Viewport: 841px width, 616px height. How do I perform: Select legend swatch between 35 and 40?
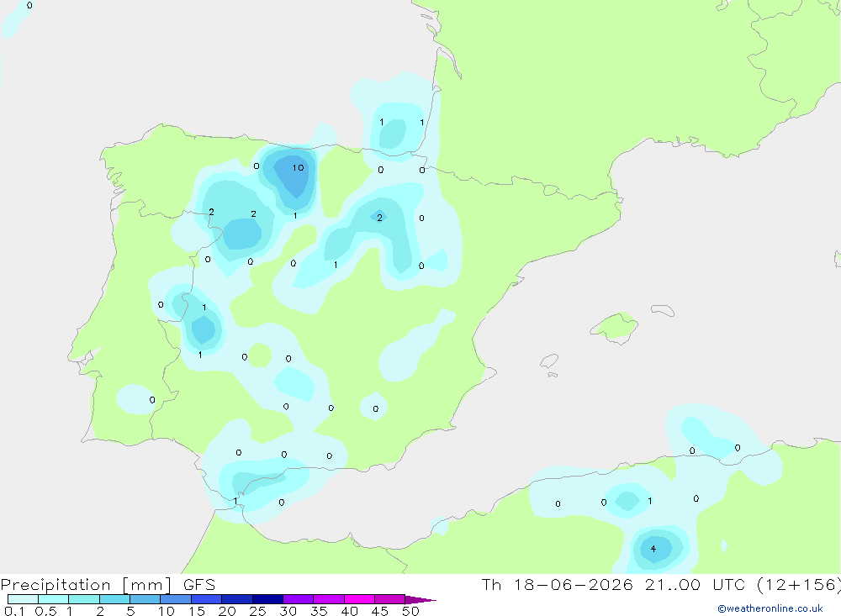click(329, 599)
